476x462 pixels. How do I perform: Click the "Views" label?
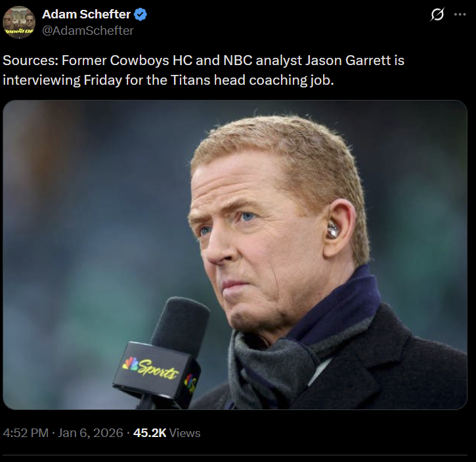185,433
